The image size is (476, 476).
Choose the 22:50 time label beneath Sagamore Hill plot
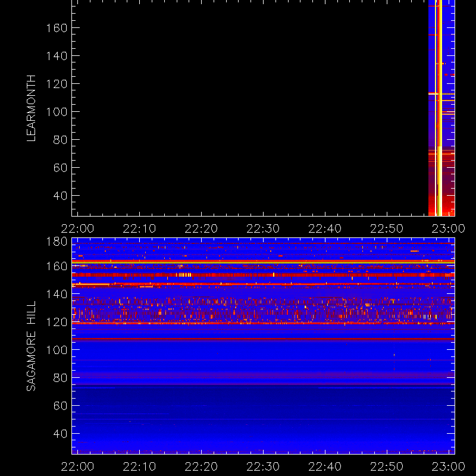tap(387, 466)
